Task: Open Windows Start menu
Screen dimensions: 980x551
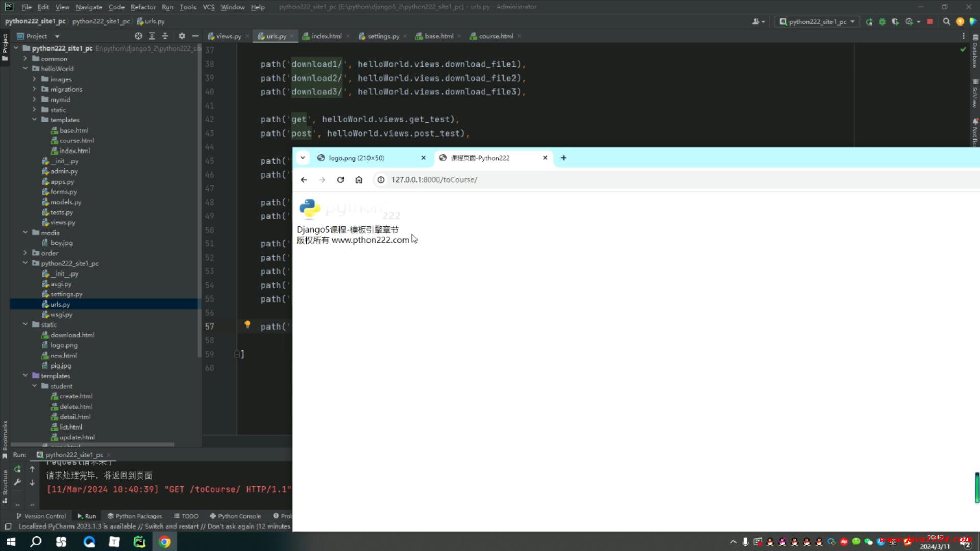Action: tap(11, 542)
